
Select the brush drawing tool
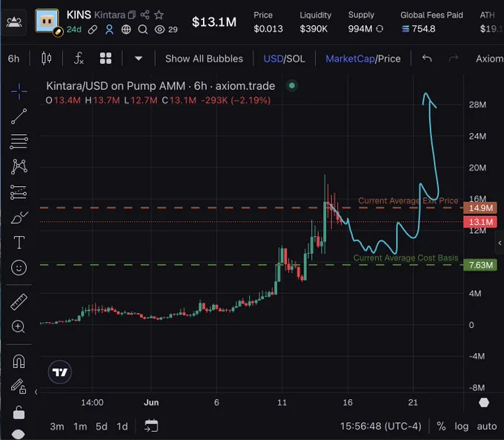pyautogui.click(x=19, y=217)
